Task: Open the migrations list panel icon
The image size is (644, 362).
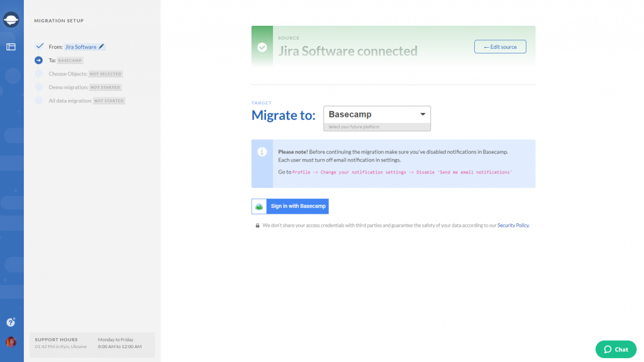Action: [x=11, y=47]
